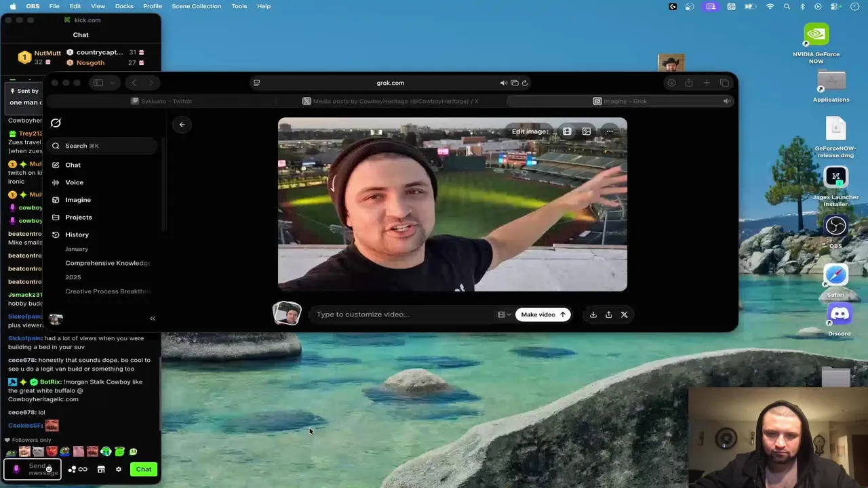Open Comprehensive Knowledge history entry

tap(108, 263)
